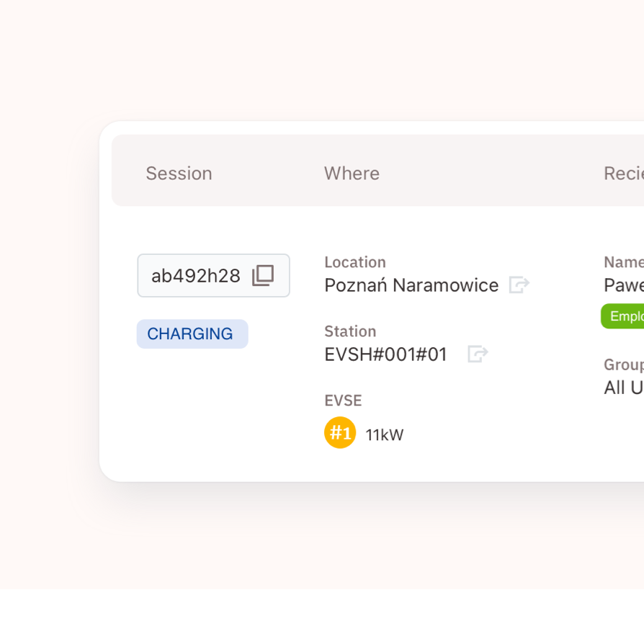Click the Session column header
This screenshot has width=644, height=644.
click(179, 174)
